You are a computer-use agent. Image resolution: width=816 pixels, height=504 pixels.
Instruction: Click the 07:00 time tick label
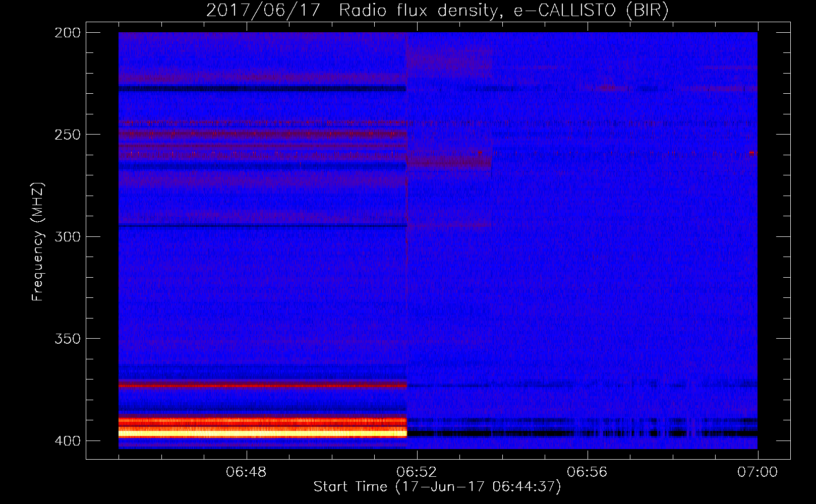pos(757,472)
